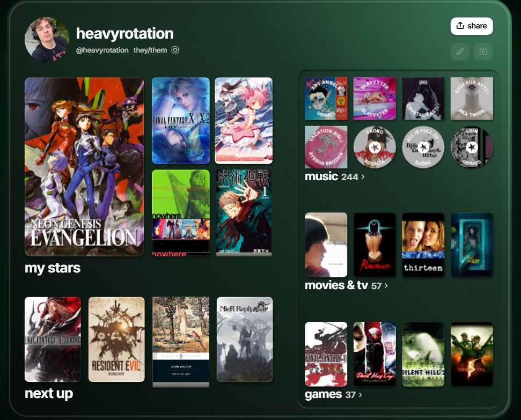Expand the games 37 section
Screen dimensions: 521x420
pos(333,394)
